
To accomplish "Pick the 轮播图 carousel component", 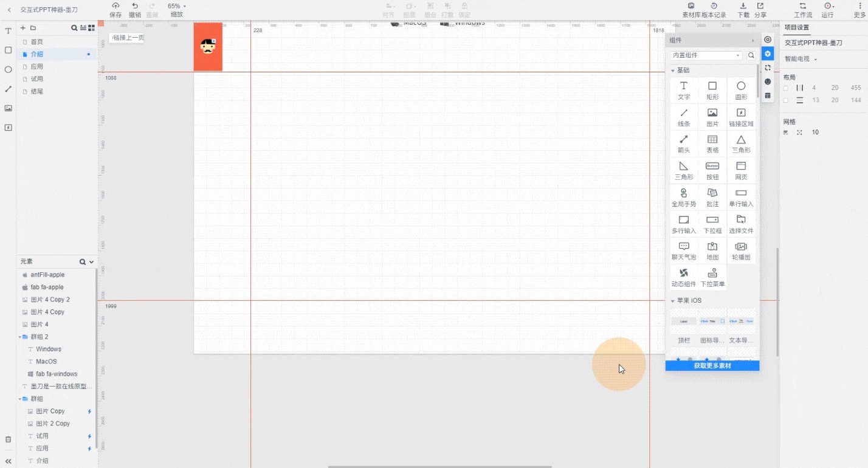I will [741, 251].
